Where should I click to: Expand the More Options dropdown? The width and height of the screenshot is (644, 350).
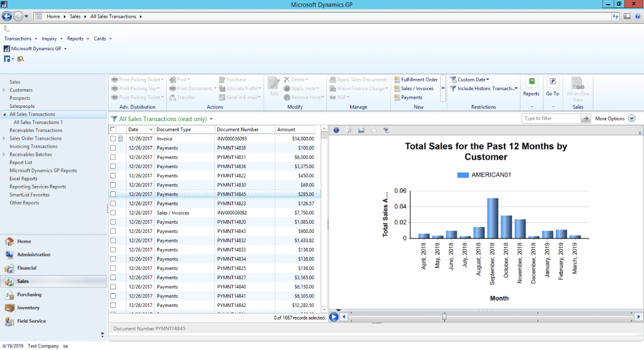coord(631,118)
